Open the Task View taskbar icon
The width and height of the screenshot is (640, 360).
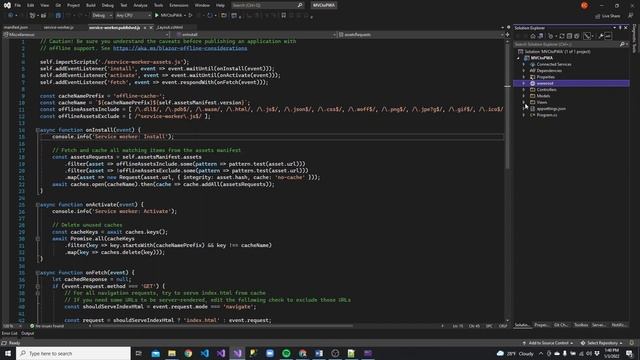[139, 353]
